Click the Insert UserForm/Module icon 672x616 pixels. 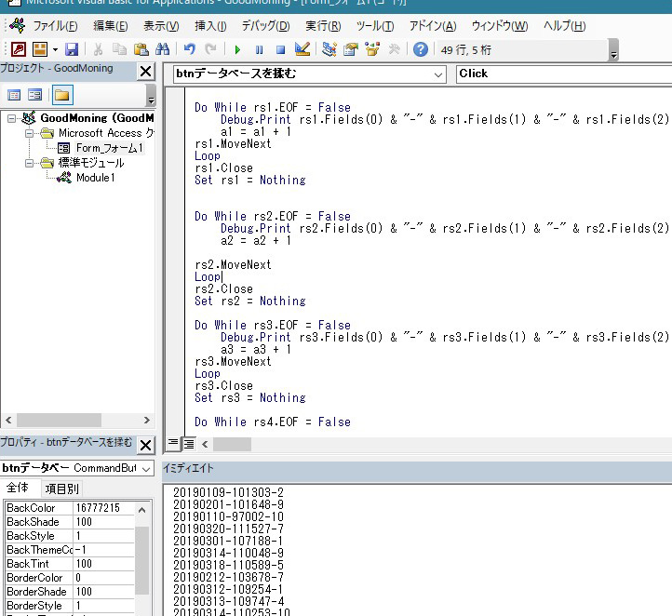tap(40, 49)
